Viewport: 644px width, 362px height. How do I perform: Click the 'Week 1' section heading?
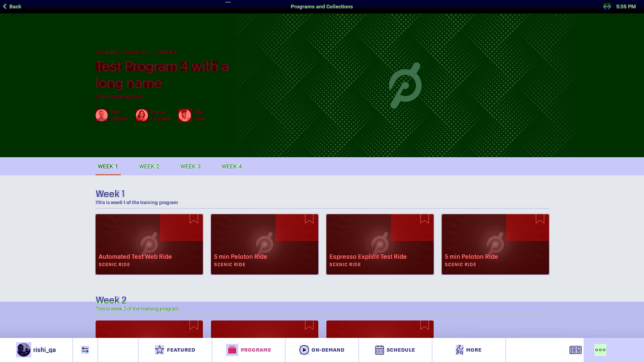110,194
